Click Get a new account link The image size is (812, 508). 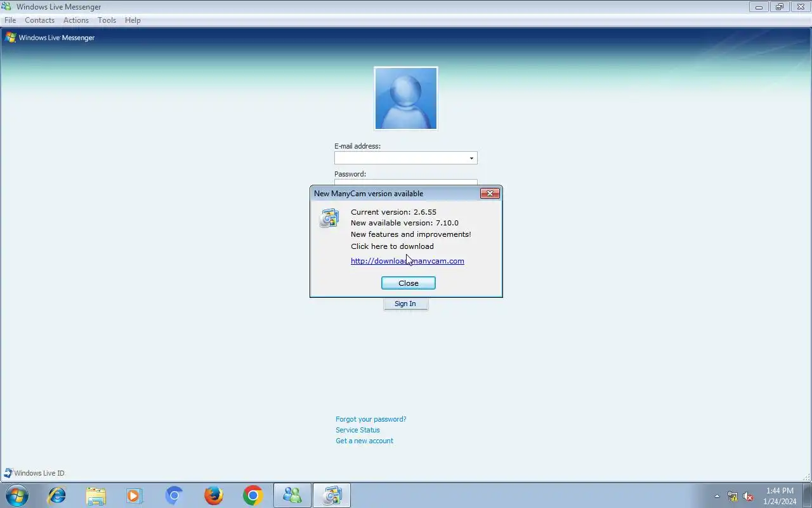point(365,441)
